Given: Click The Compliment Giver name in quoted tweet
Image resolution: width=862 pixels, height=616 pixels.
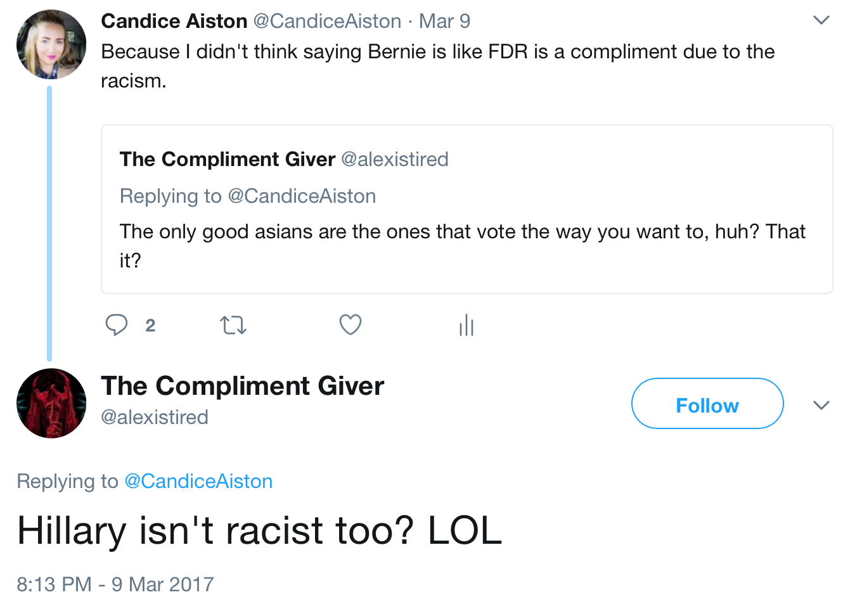Looking at the screenshot, I should (x=227, y=159).
